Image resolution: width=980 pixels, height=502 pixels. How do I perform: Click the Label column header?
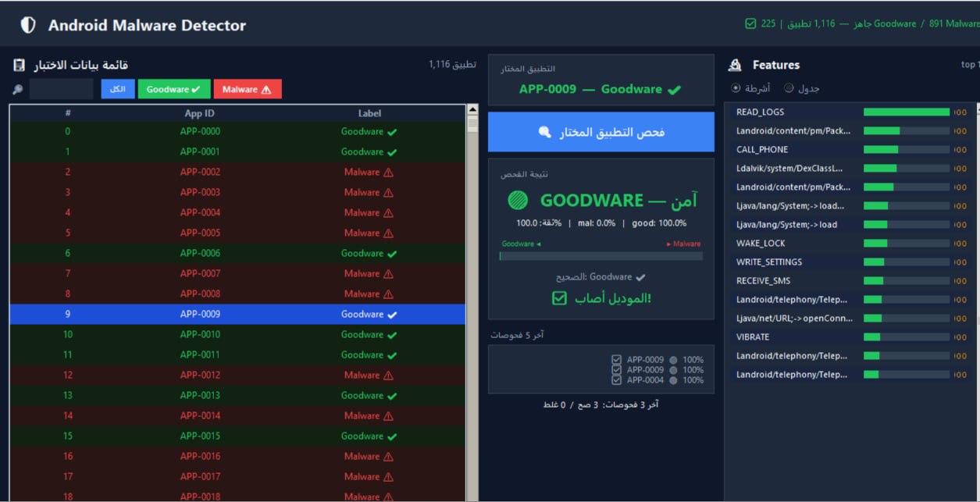pyautogui.click(x=369, y=113)
